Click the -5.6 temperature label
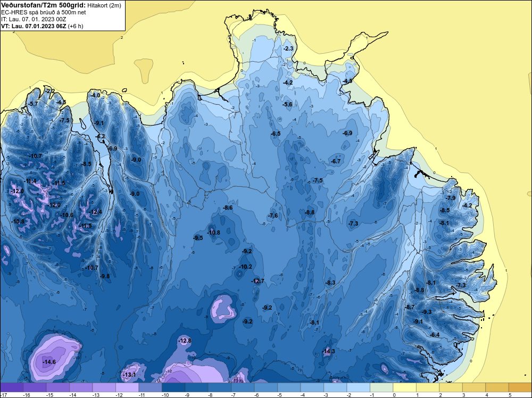Viewport: 532px width, 398px height. click(x=287, y=104)
